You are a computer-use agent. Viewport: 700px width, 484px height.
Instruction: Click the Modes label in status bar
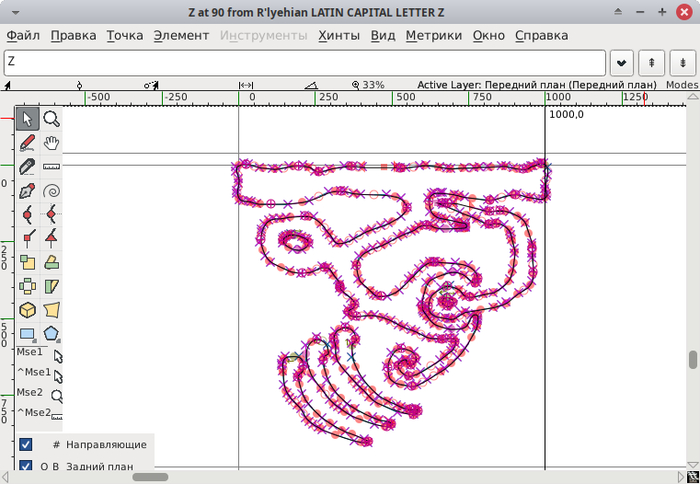point(682,85)
